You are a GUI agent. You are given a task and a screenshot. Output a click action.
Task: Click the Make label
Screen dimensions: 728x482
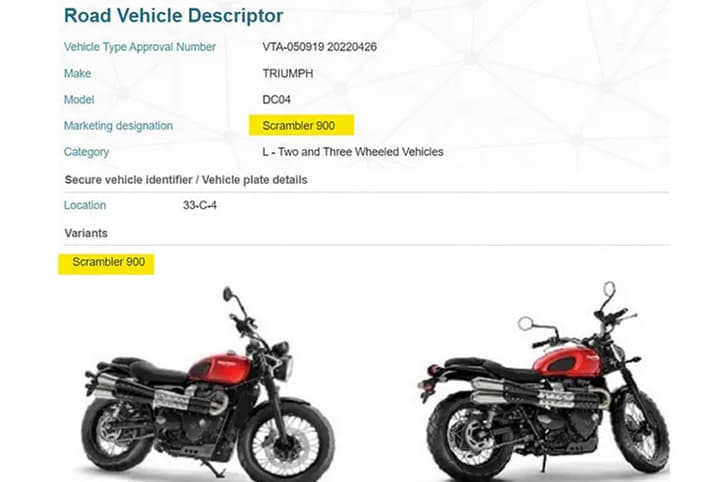[78, 73]
